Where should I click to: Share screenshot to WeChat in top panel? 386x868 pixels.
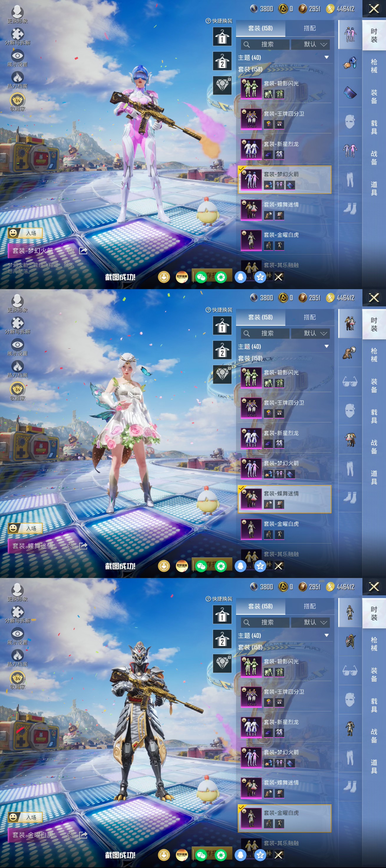coord(201,277)
